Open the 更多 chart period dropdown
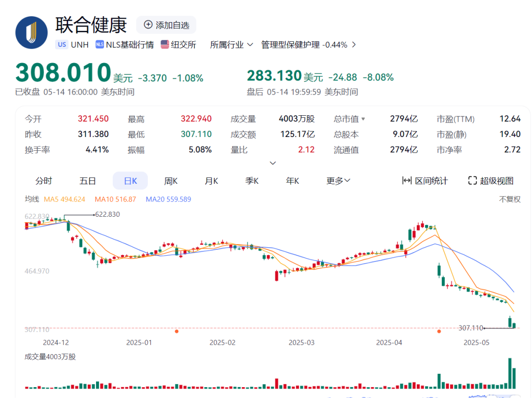Screen dimensions: 532x398 tap(338, 181)
